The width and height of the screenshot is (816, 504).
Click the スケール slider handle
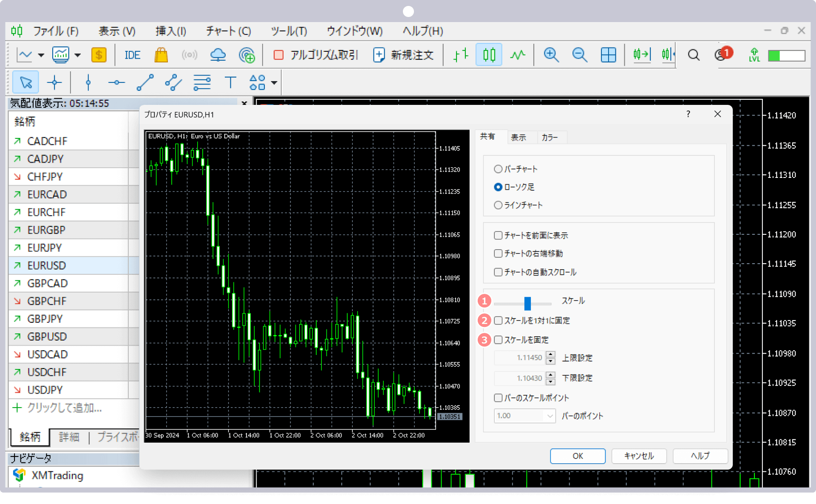click(x=527, y=303)
